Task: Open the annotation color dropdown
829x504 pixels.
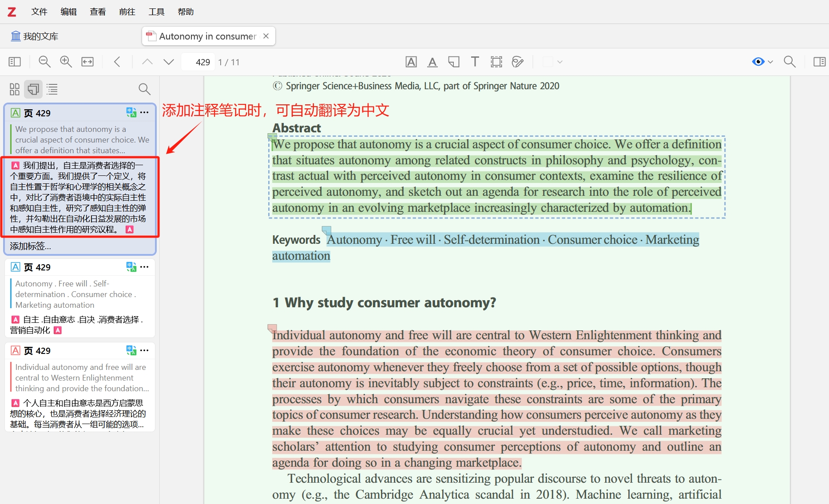Action: pos(560,62)
